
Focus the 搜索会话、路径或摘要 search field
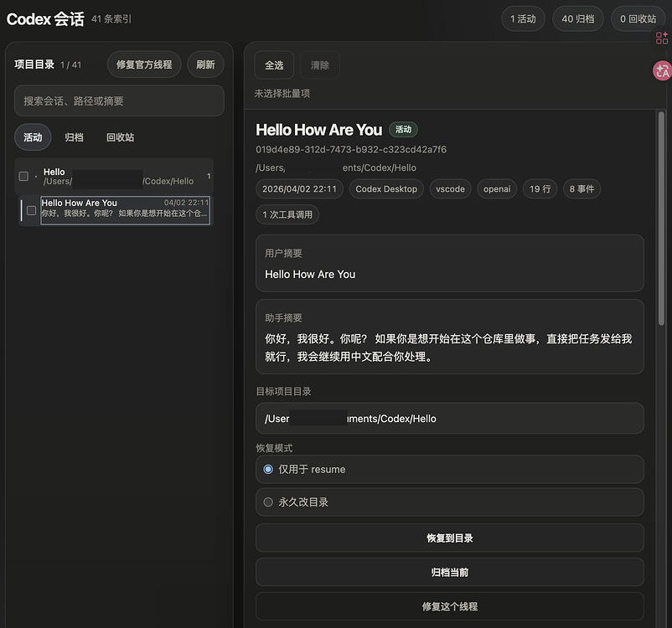(x=119, y=100)
